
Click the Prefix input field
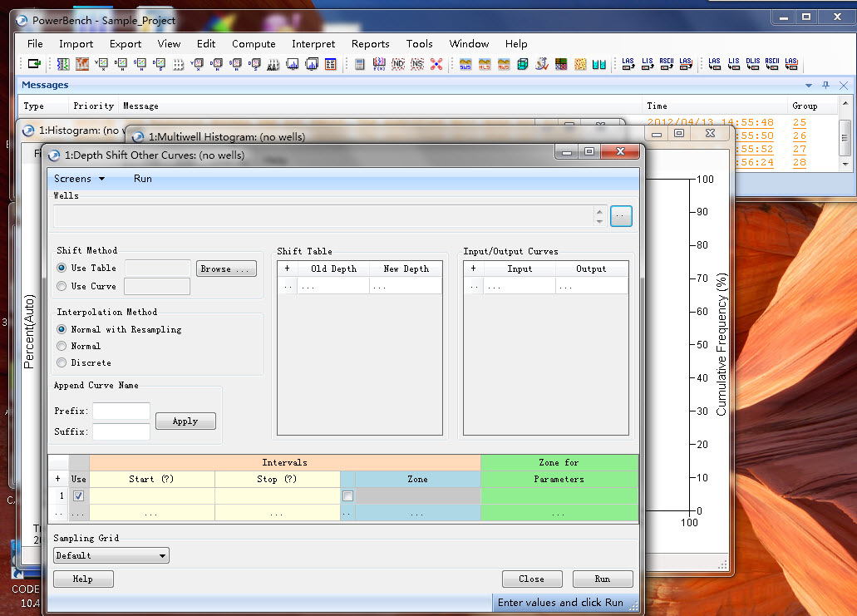coord(121,411)
